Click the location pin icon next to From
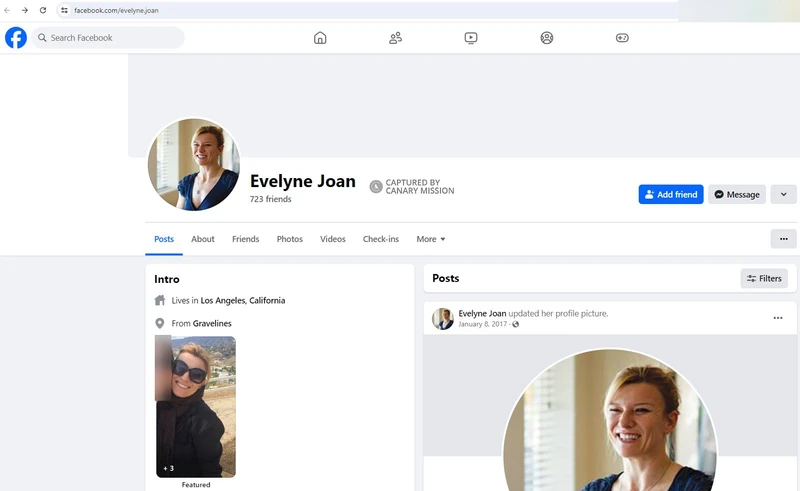Screen dimensions: 800x491 (160, 324)
